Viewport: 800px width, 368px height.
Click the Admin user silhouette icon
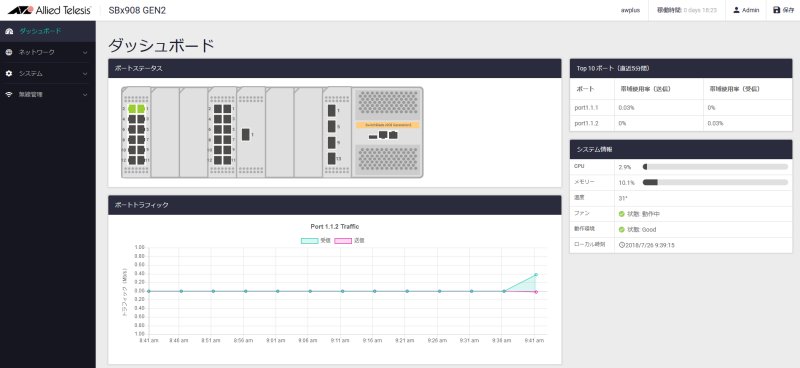[736, 10]
